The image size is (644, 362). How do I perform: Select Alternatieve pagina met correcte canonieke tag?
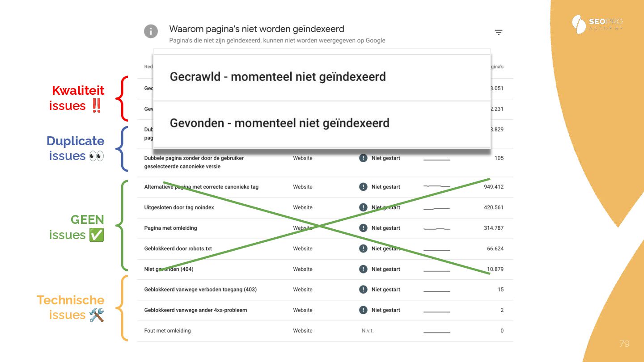(x=201, y=187)
